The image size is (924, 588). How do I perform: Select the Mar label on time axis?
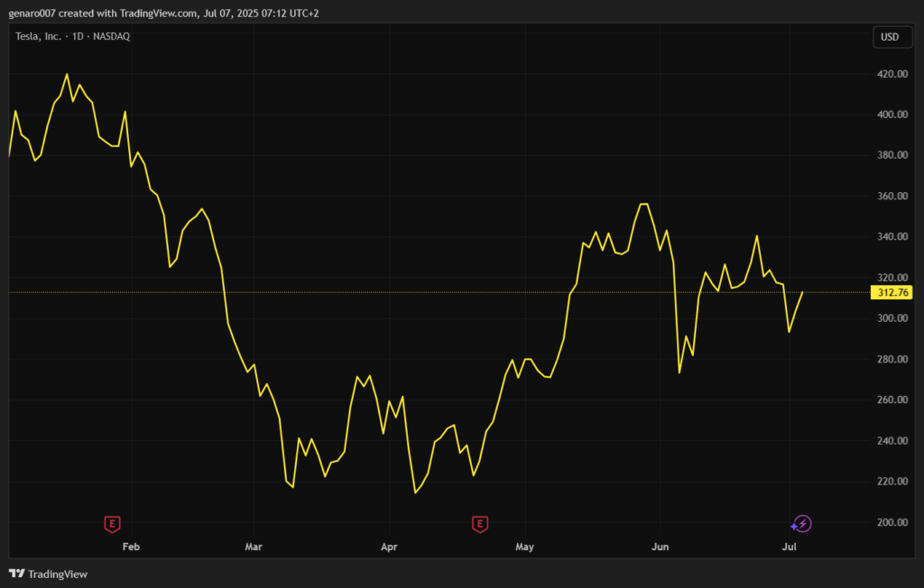[x=254, y=547]
